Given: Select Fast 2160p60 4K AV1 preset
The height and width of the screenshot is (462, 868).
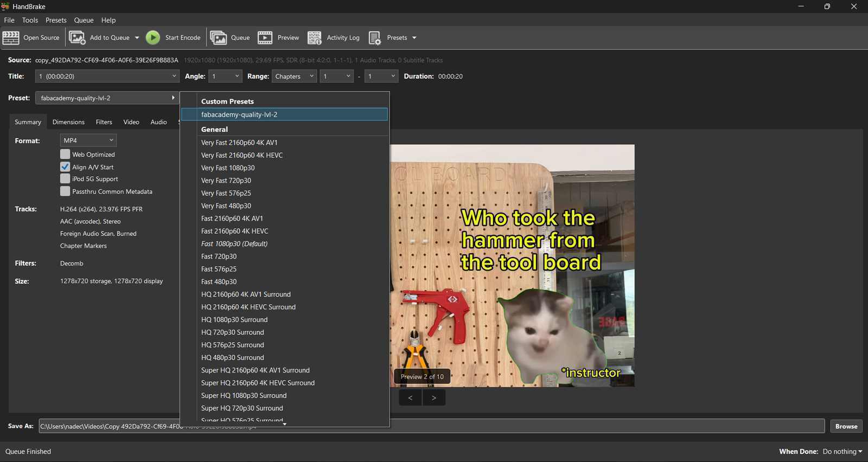Looking at the screenshot, I should click(284, 219).
